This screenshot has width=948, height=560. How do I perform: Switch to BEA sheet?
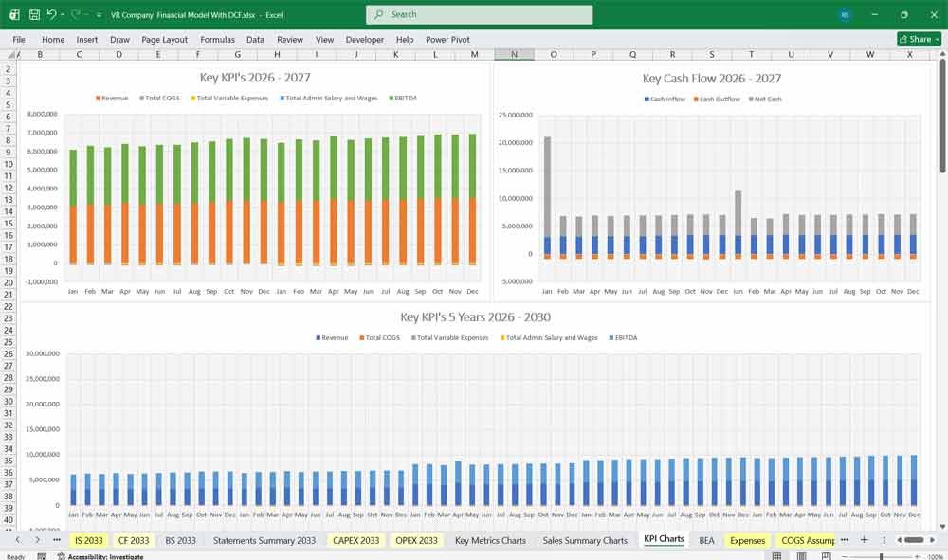pyautogui.click(x=707, y=540)
